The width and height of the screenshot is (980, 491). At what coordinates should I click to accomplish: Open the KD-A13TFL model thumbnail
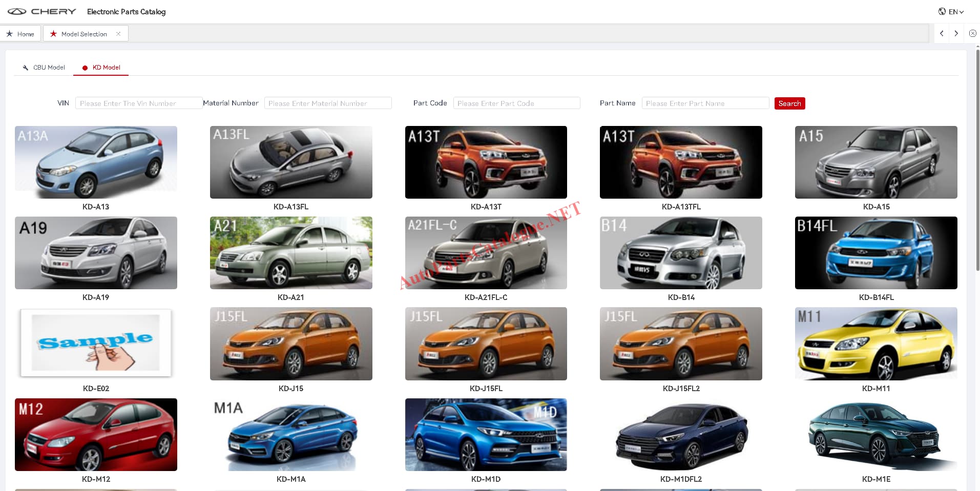pyautogui.click(x=681, y=162)
